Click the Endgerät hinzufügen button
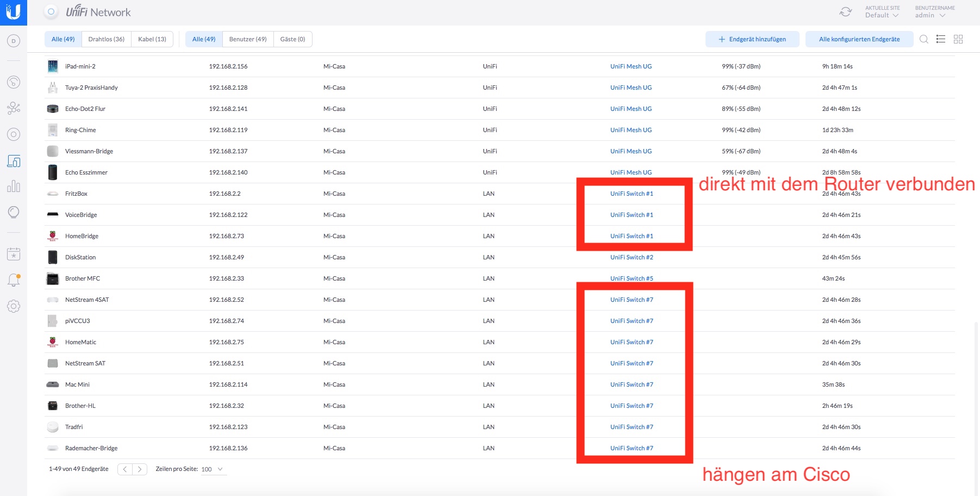The image size is (980, 496). pos(752,39)
